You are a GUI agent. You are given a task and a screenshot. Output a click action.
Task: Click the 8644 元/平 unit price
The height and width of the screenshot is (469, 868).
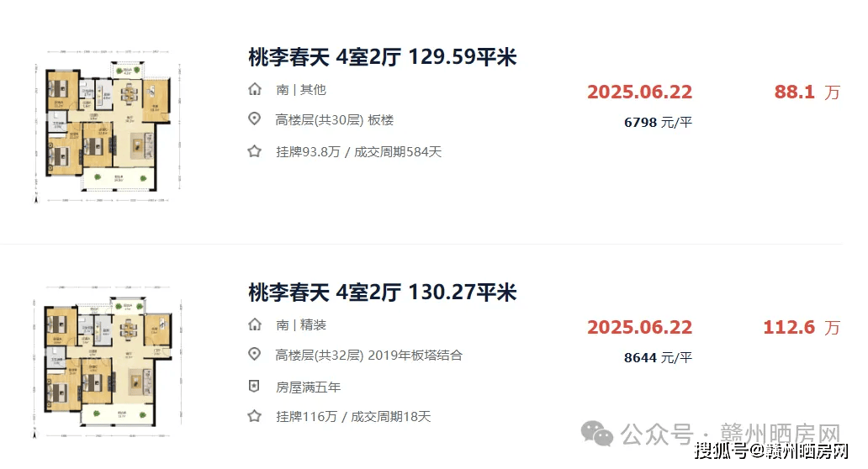pos(658,358)
